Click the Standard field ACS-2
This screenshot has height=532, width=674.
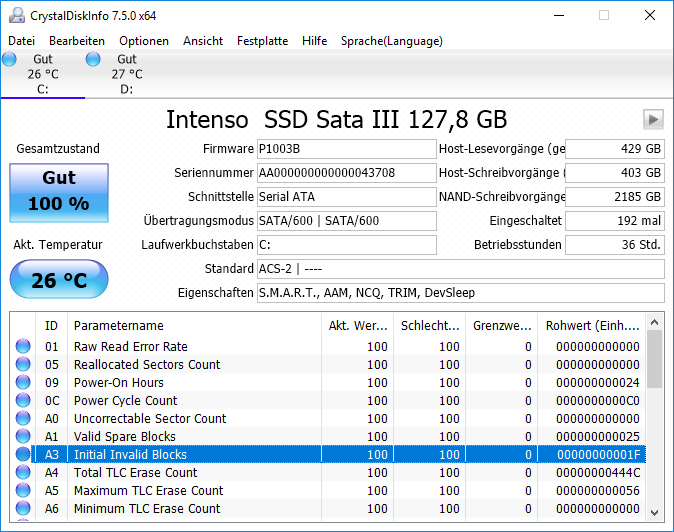point(461,269)
